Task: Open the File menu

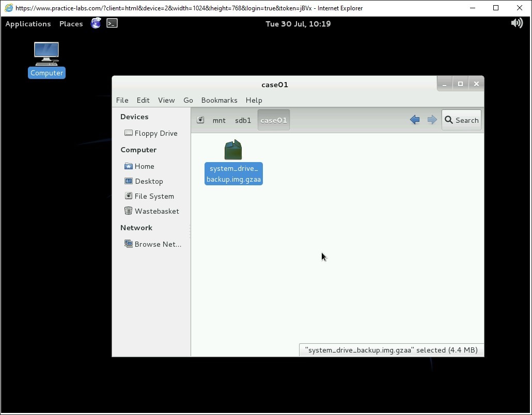Action: [122, 100]
